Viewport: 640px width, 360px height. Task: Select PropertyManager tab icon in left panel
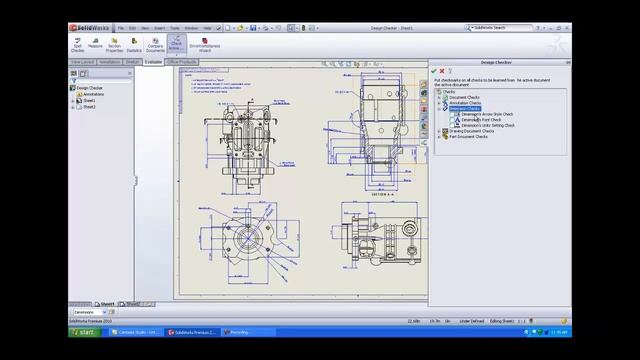click(83, 73)
